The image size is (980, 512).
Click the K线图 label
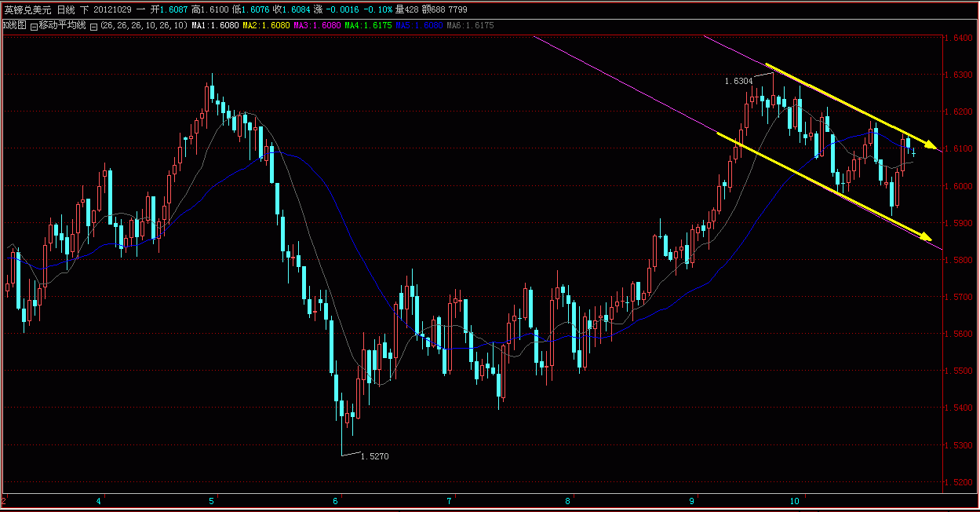pos(15,25)
